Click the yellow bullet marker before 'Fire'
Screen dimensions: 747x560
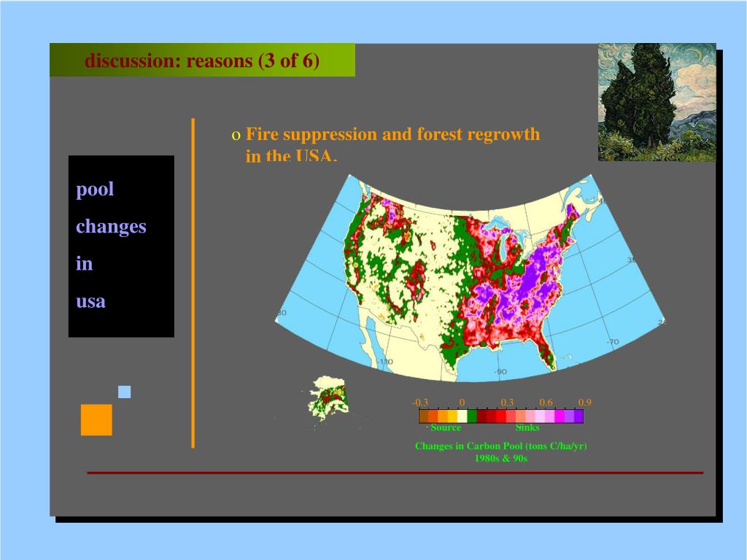[236, 136]
